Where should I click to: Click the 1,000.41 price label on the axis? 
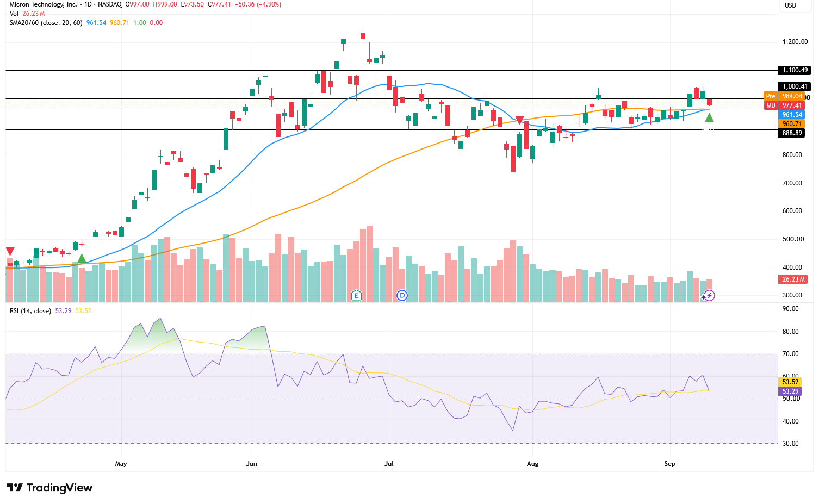795,86
